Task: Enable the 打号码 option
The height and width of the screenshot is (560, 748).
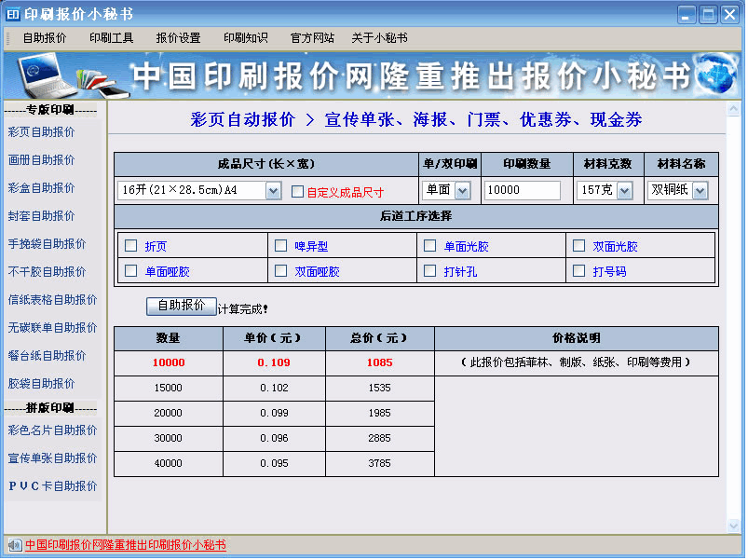Action: (578, 270)
